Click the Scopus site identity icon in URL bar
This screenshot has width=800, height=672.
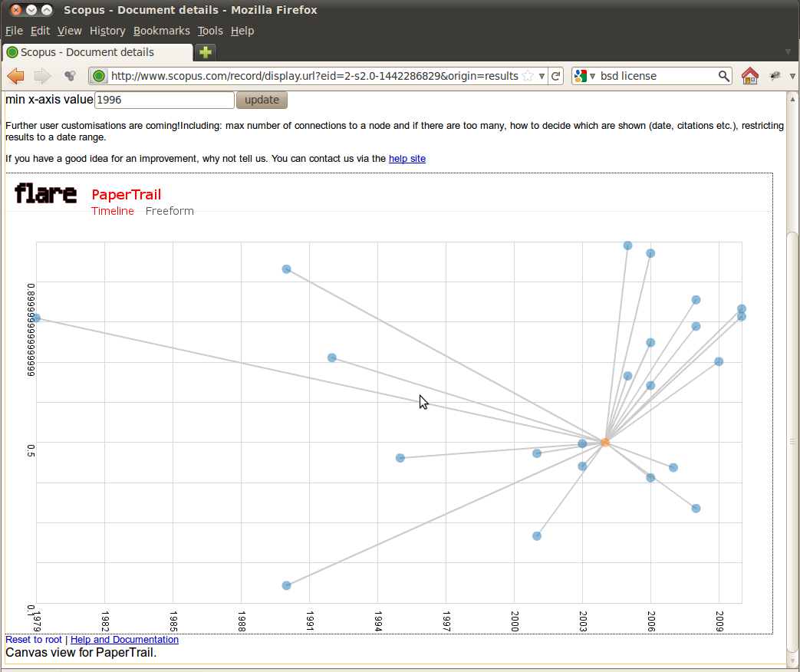click(99, 76)
